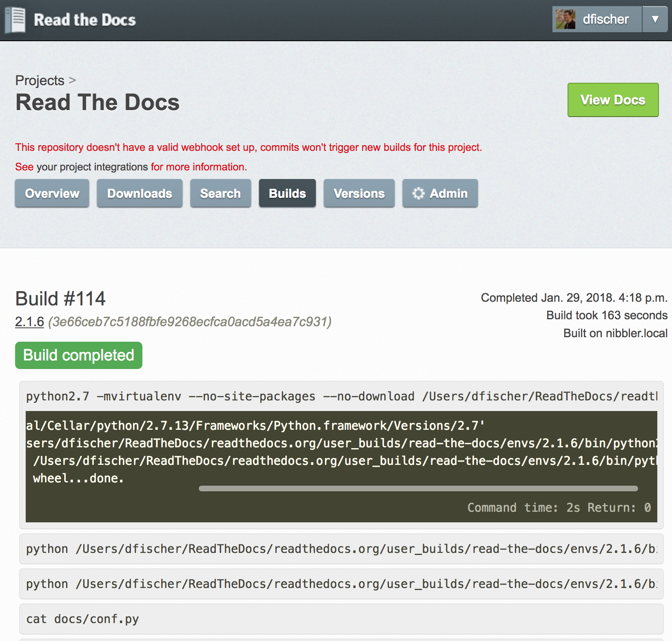The height and width of the screenshot is (641, 672).
Task: Open version 2.1.6 link
Action: (x=29, y=322)
